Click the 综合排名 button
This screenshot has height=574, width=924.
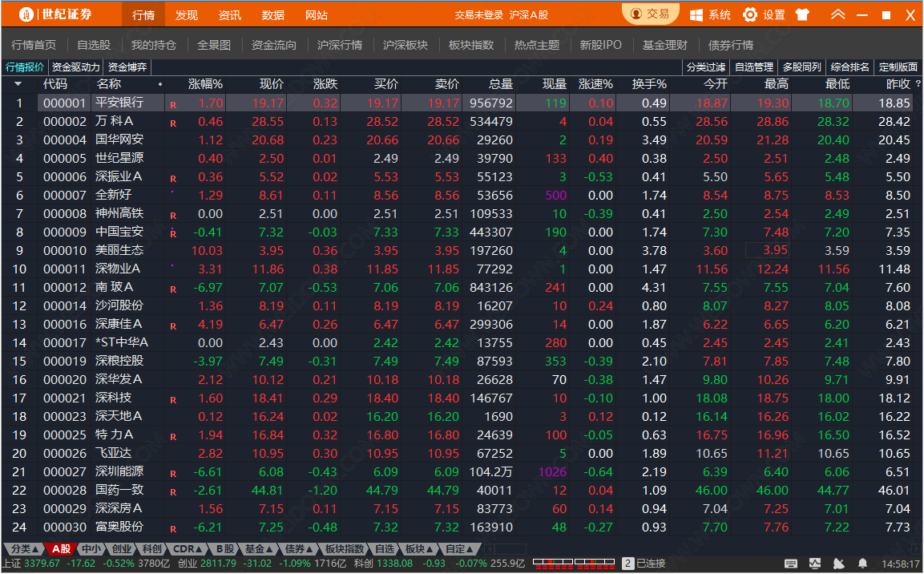849,67
